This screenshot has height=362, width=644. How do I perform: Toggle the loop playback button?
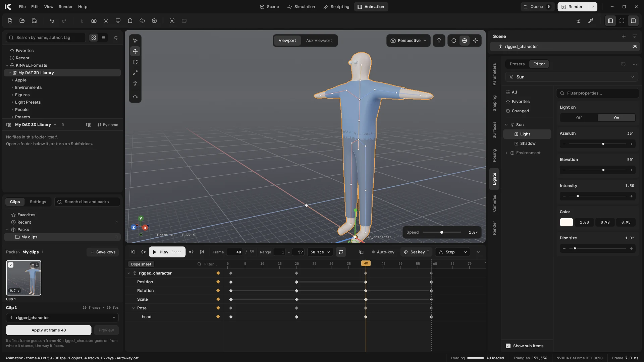tap(341, 252)
